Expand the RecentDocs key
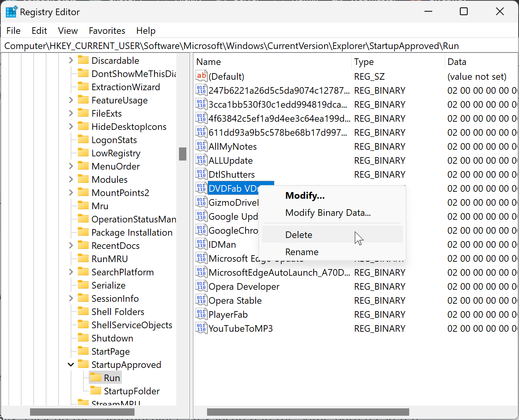The width and height of the screenshot is (519, 420). pyautogui.click(x=71, y=245)
